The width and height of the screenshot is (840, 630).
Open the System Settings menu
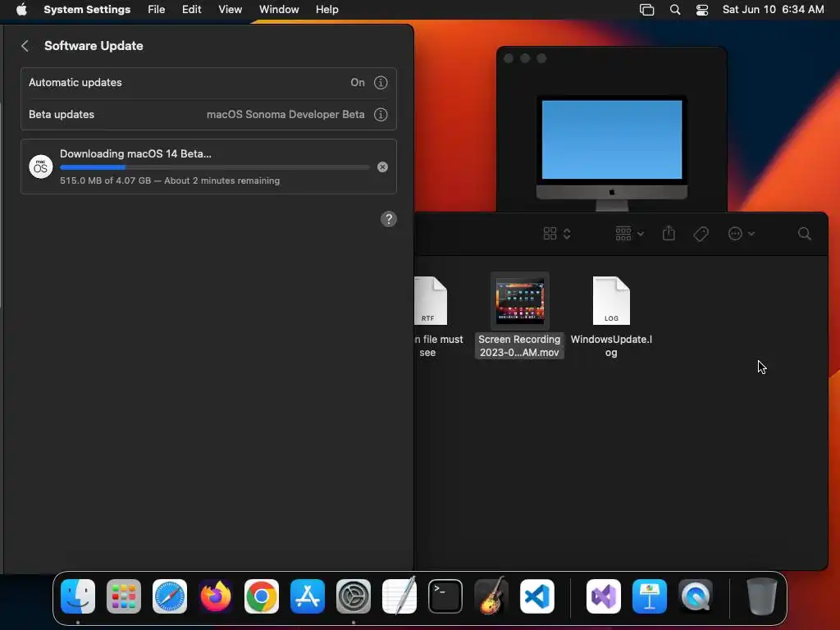coord(87,10)
